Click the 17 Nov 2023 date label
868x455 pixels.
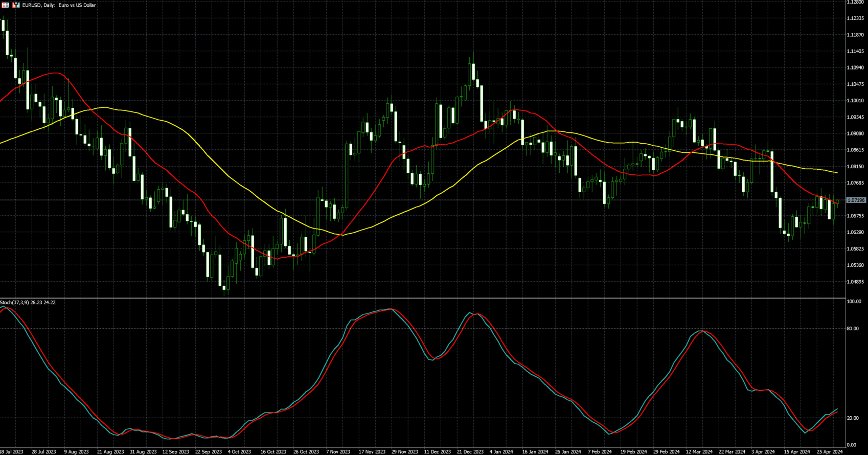pyautogui.click(x=372, y=452)
